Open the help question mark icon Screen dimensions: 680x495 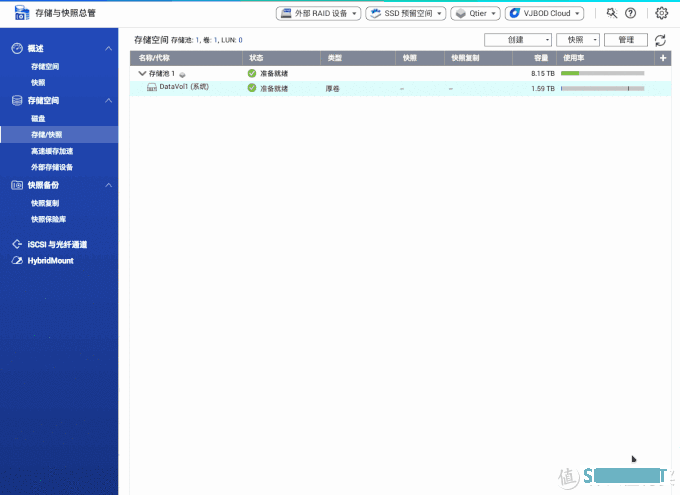[x=631, y=13]
